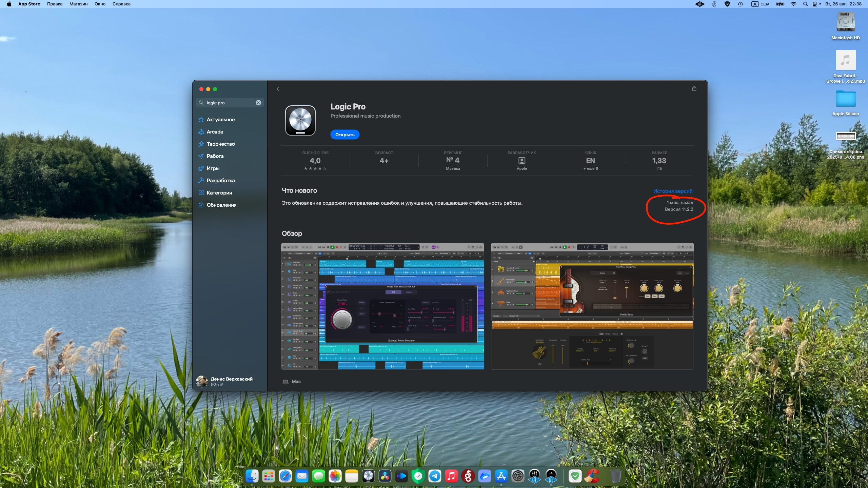Open Logic Pro with the Открыть button
This screenshot has height=488, width=868.
tap(345, 135)
